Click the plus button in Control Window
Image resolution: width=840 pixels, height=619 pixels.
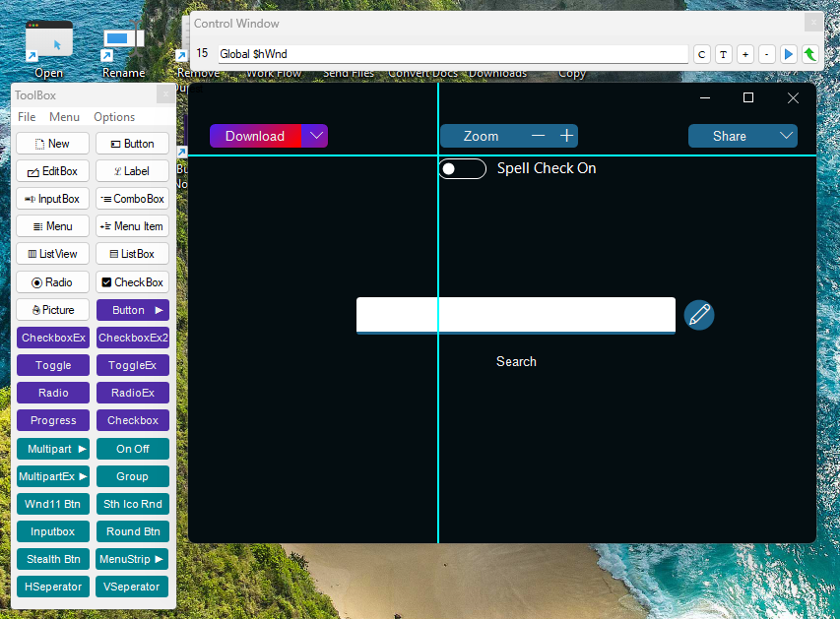(745, 54)
